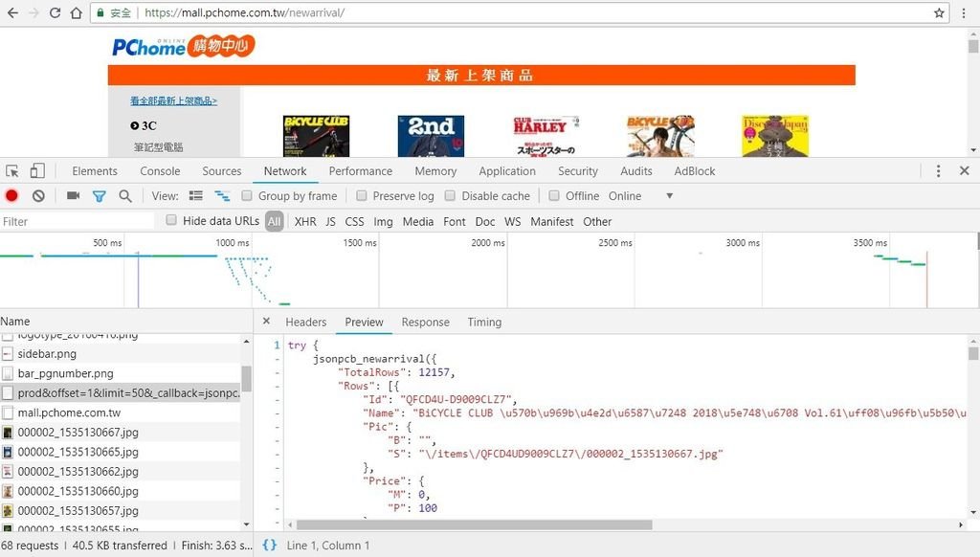
Task: Select the bar_pgnumber.png request
Action: 120,373
